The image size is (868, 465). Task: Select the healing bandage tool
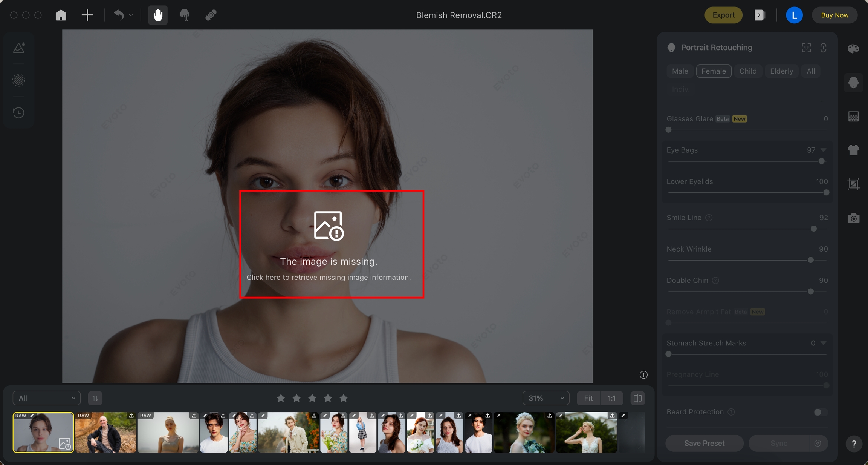(211, 15)
